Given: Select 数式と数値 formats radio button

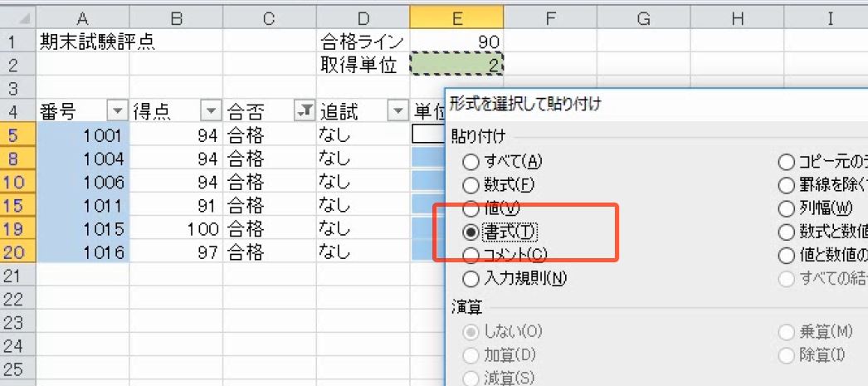Looking at the screenshot, I should [786, 232].
